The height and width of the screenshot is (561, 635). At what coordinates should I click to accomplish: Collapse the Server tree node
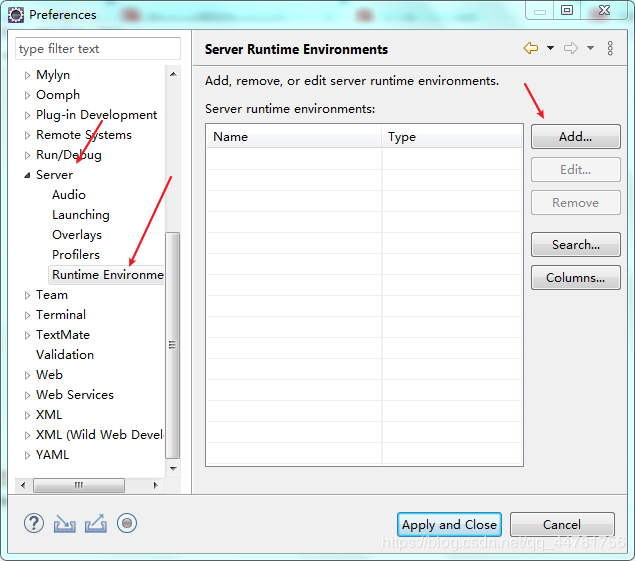(27, 175)
